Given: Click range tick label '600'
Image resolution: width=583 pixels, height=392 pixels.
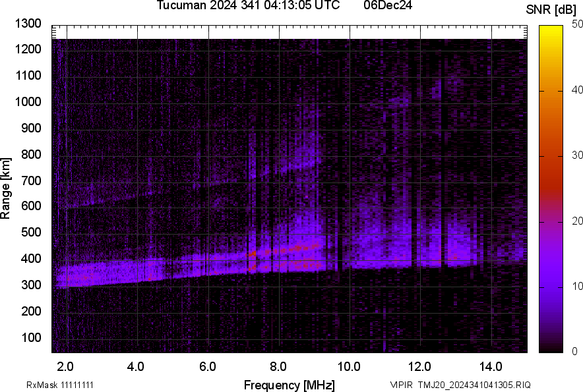Looking at the screenshot, I should [31, 206].
